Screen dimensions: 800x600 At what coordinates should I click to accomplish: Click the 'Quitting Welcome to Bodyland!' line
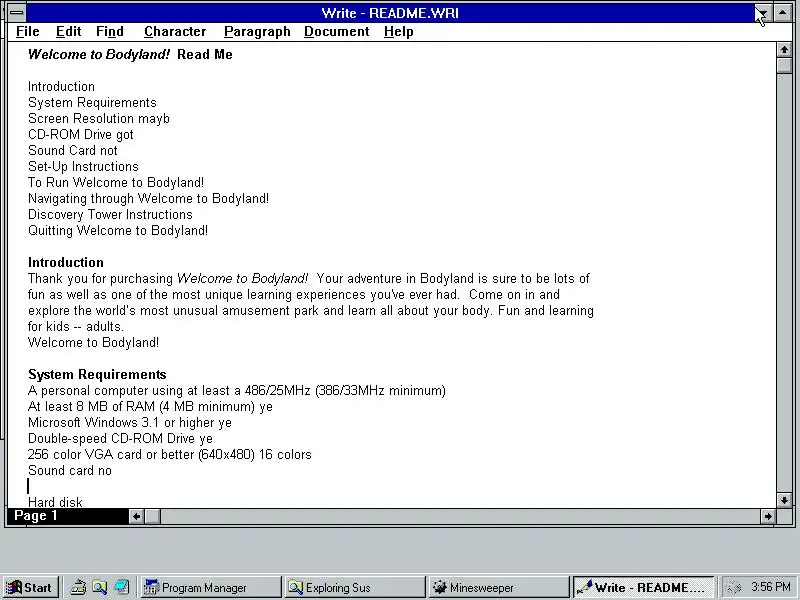click(x=118, y=231)
